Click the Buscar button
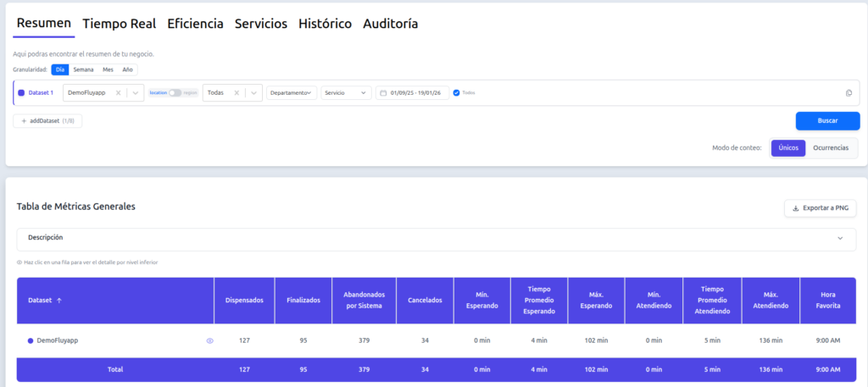Viewport: 868px width, 387px height. (x=827, y=121)
